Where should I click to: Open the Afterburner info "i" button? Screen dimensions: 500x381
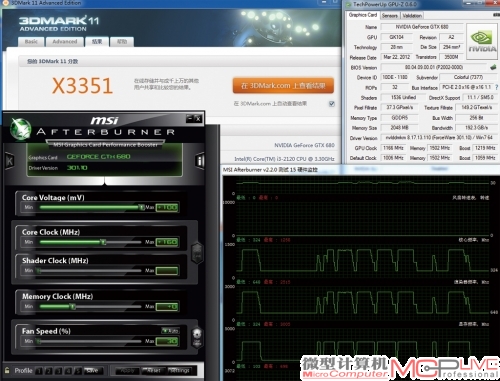pos(199,161)
